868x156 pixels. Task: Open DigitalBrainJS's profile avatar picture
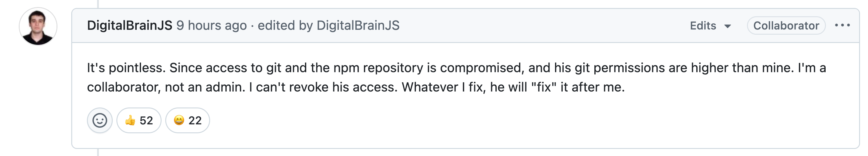(38, 26)
